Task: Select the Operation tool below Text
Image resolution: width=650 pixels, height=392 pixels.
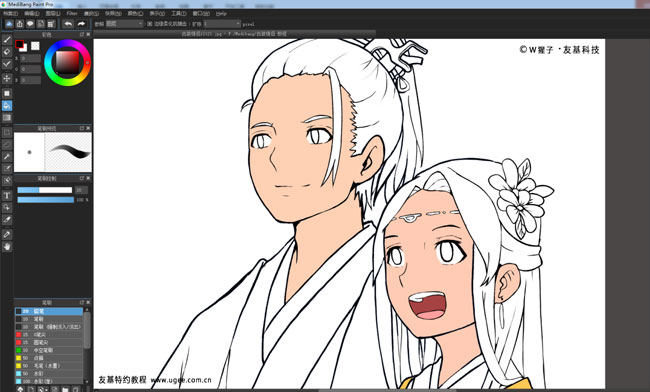Action: click(x=7, y=207)
